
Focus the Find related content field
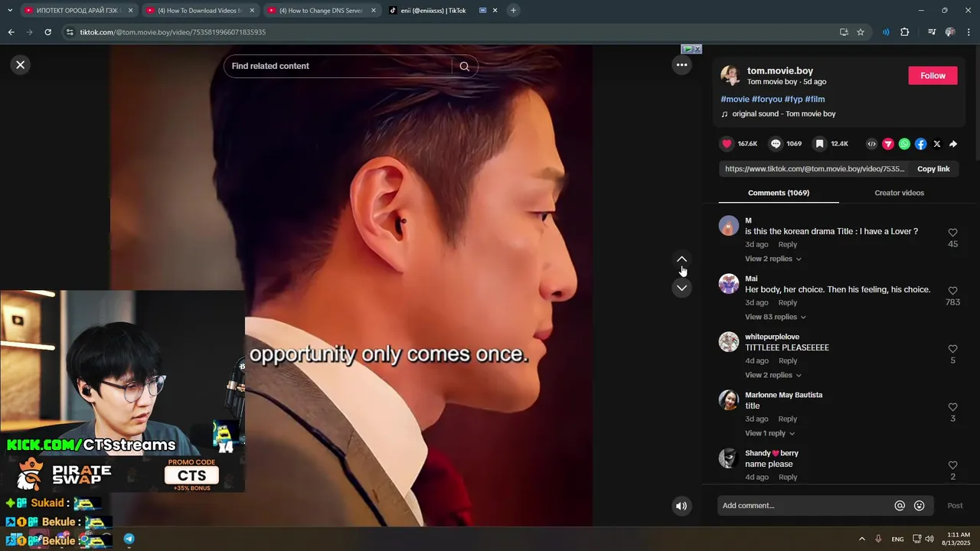[338, 67]
